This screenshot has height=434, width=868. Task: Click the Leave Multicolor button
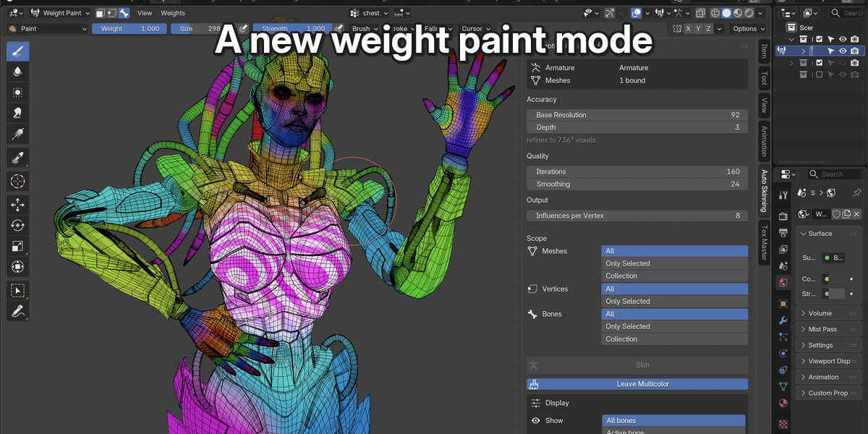(x=637, y=384)
